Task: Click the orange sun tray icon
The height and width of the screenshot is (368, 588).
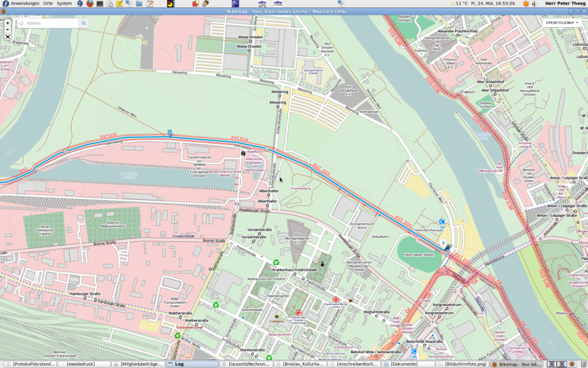Action: (x=526, y=4)
